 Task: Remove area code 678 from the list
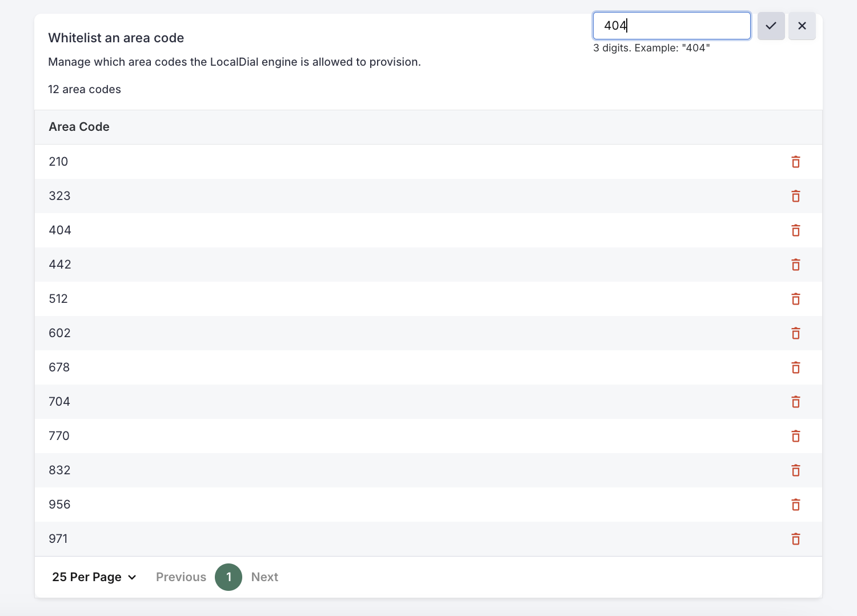coord(796,367)
